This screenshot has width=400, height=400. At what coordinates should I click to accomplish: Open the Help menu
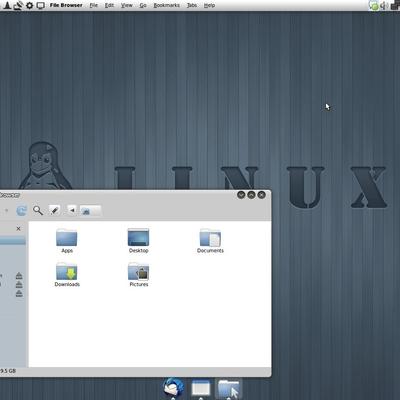coord(209,5)
